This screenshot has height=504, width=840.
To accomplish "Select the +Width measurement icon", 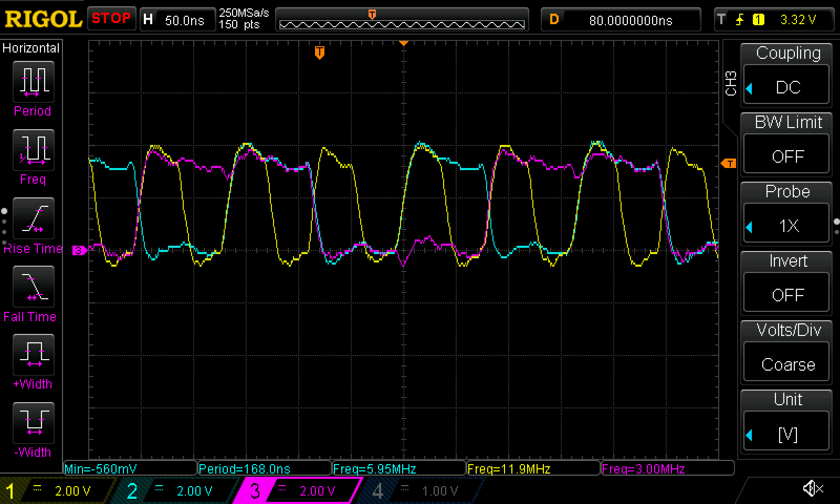I will click(x=33, y=355).
